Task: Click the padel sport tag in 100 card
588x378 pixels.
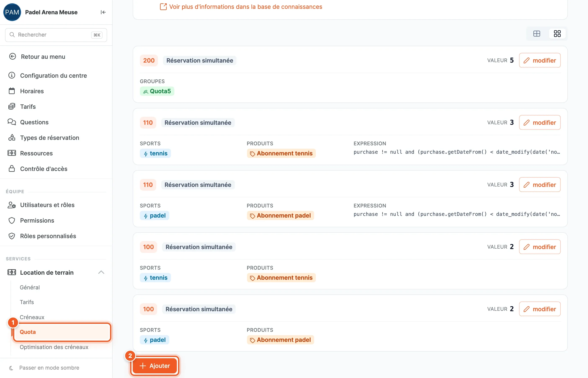Action: click(154, 340)
